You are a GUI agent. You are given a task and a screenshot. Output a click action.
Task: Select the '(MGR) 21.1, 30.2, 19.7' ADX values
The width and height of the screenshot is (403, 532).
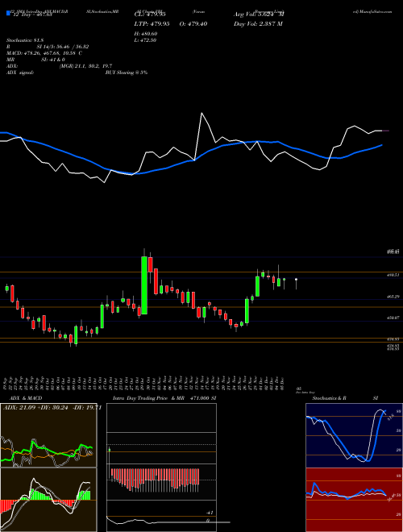tap(85, 66)
